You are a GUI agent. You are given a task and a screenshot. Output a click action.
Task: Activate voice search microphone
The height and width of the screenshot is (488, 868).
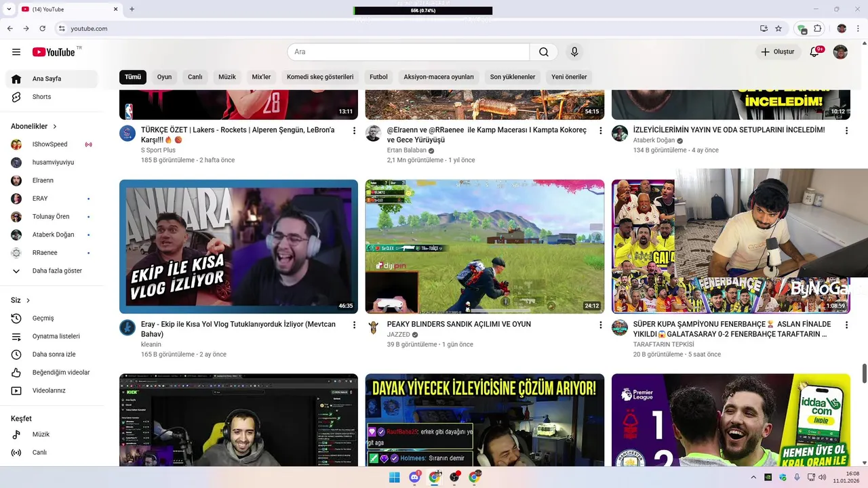(x=574, y=52)
